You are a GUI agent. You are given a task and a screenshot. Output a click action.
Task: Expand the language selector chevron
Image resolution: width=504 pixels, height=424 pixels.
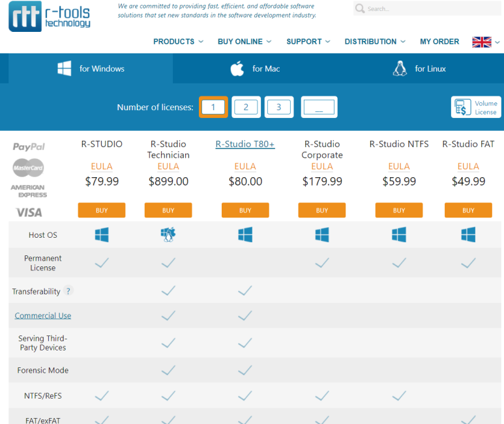click(x=497, y=42)
